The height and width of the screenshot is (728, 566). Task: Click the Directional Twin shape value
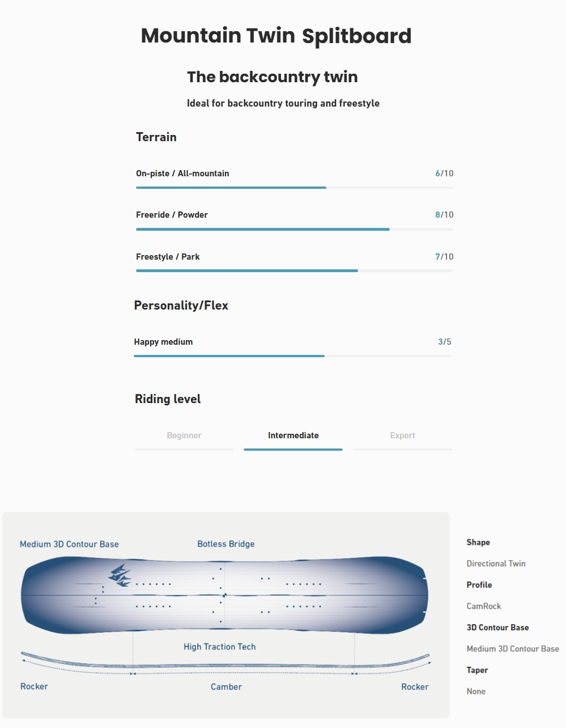[x=496, y=563]
